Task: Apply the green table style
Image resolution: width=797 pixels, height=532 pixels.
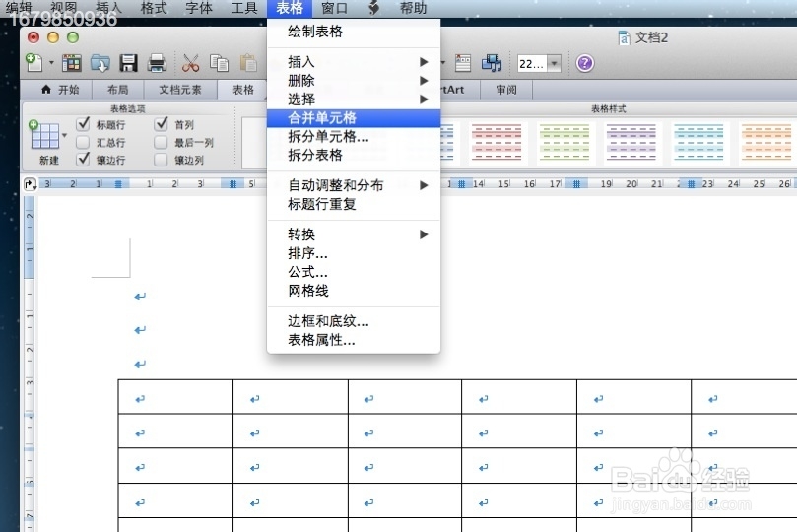Action: [x=565, y=143]
